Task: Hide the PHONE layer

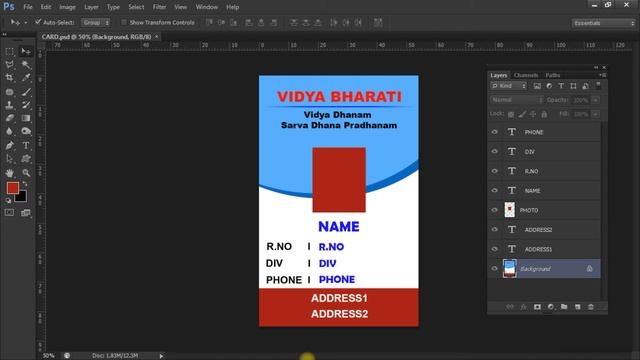Action: pos(495,132)
